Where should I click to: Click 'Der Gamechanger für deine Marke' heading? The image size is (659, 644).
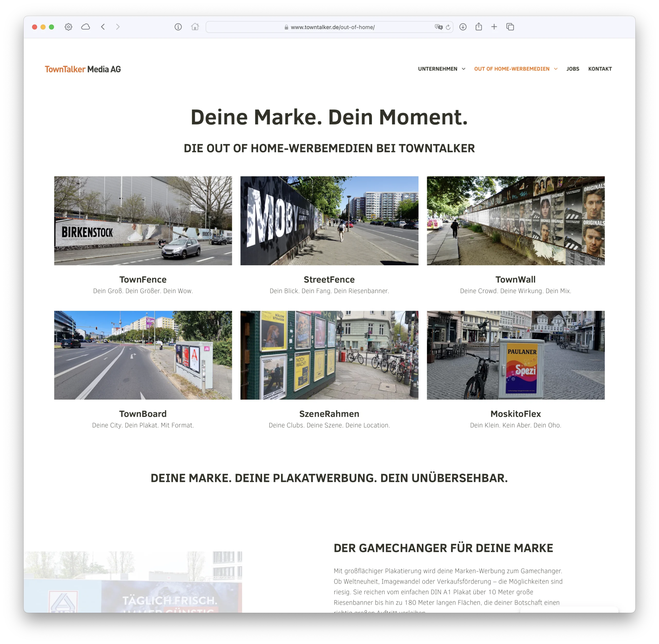(443, 548)
